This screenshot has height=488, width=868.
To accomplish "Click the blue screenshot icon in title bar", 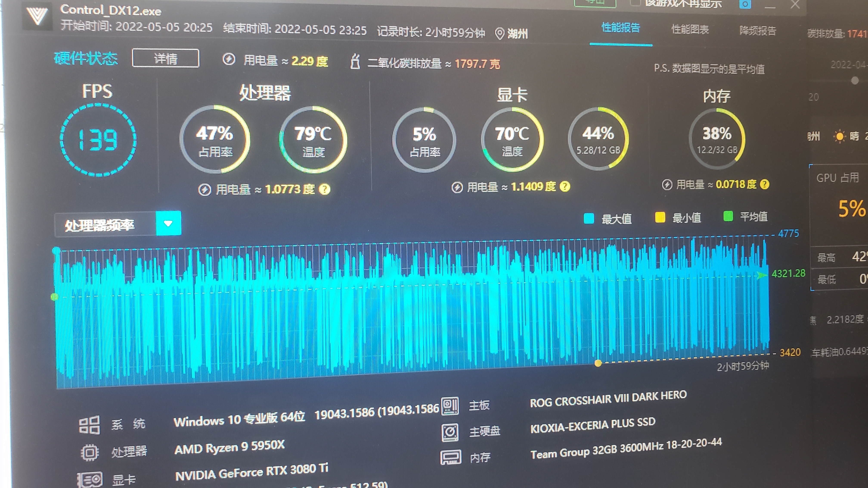I will click(745, 4).
